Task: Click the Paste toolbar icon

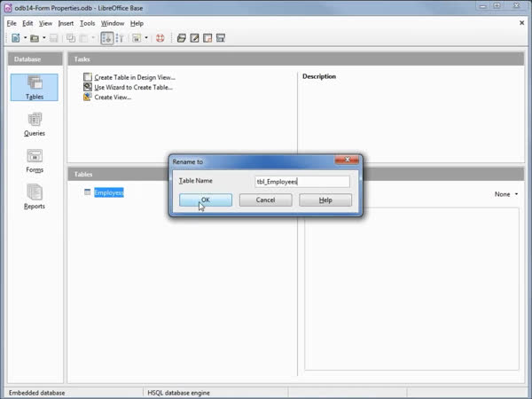Action: 83,38
